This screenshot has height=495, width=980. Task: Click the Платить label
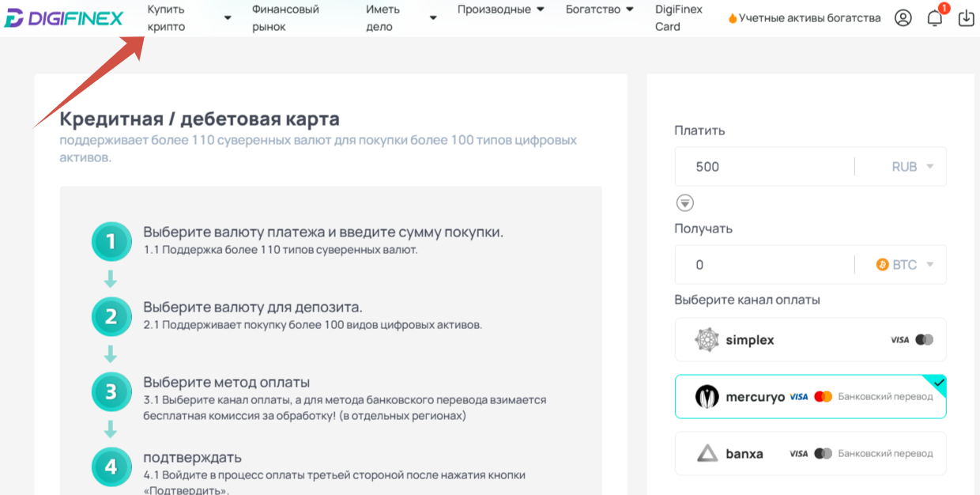[699, 130]
